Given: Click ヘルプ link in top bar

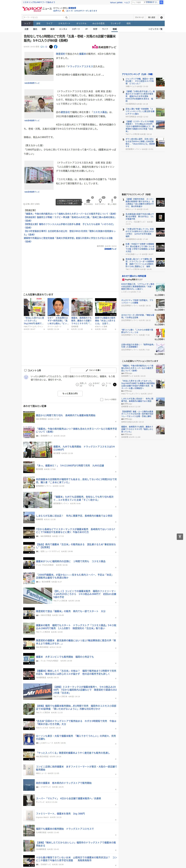Looking at the screenshot, I should pyautogui.click(x=127, y=2).
